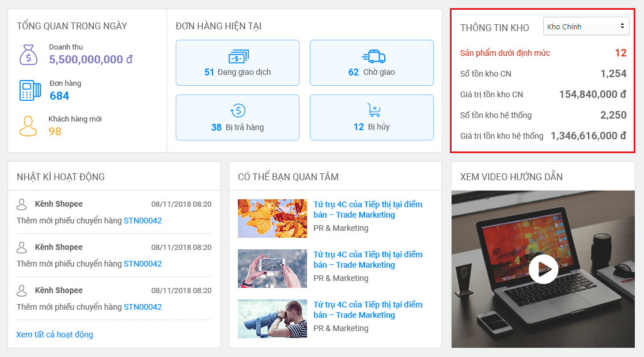Image resolution: width=644 pixels, height=357 pixels.
Task: Click the NHẬT KÍ HOẠT ĐỘNG heading
Action: coord(61,177)
